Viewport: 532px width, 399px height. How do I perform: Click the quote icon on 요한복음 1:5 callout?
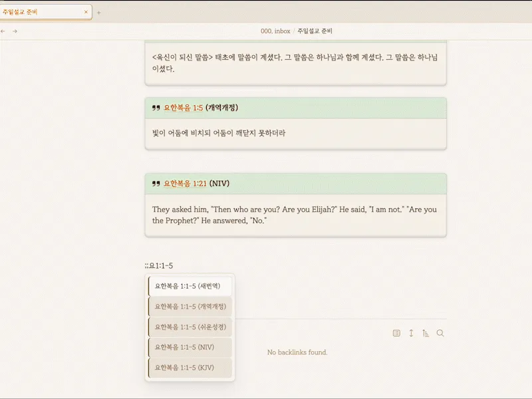156,108
